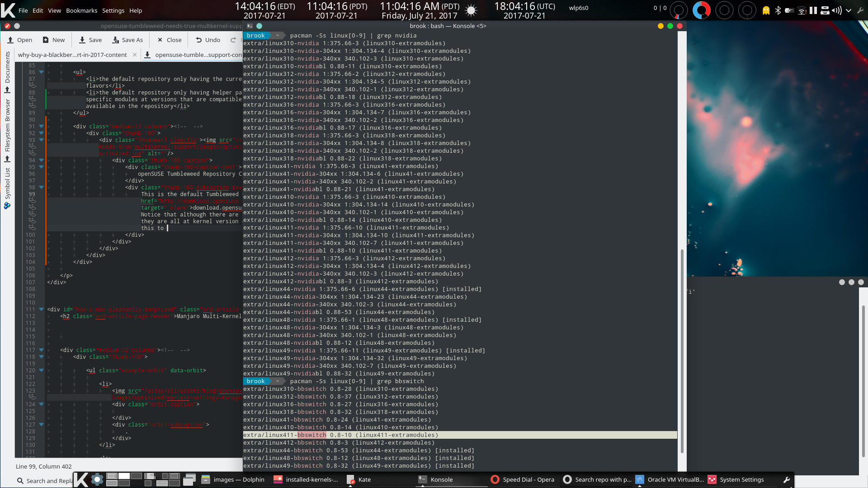The width and height of the screenshot is (868, 488).
Task: Open the Settings menu
Action: coord(113,10)
